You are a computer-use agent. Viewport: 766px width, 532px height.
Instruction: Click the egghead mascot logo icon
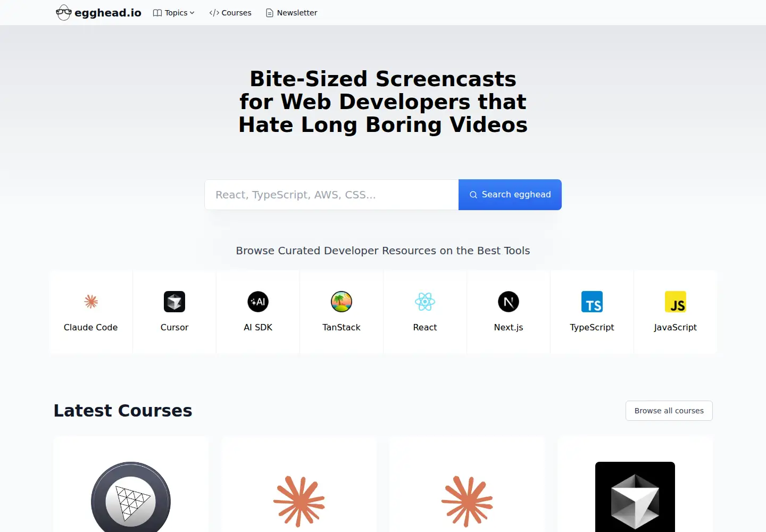64,12
